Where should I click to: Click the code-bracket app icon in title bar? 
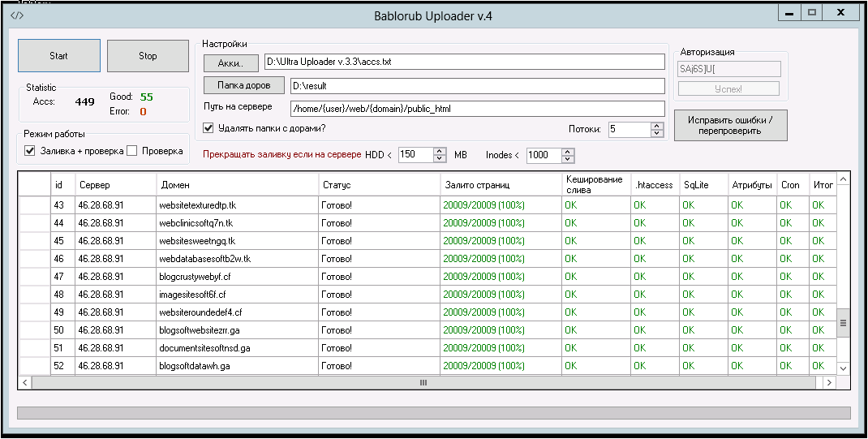[x=16, y=15]
